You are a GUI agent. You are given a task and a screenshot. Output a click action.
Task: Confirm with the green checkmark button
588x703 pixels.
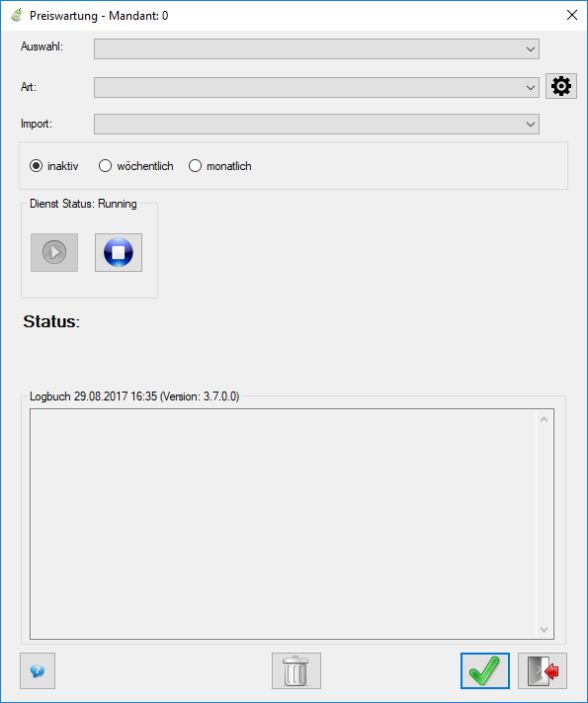(485, 670)
